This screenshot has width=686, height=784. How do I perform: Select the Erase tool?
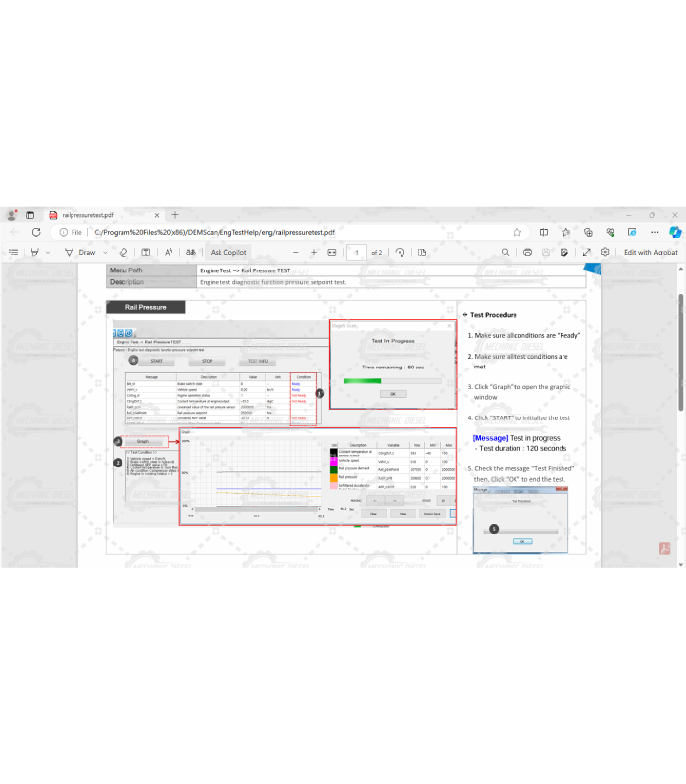pos(123,252)
